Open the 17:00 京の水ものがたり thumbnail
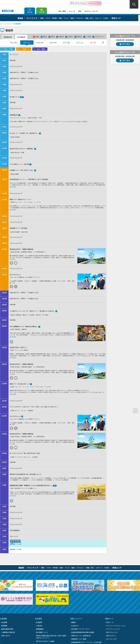The image size is (140, 644). [91, 256]
